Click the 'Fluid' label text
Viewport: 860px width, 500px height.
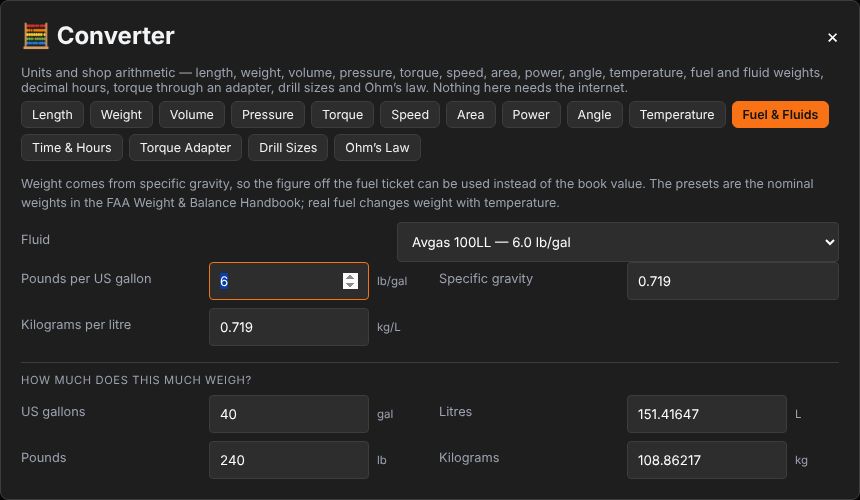coord(35,240)
